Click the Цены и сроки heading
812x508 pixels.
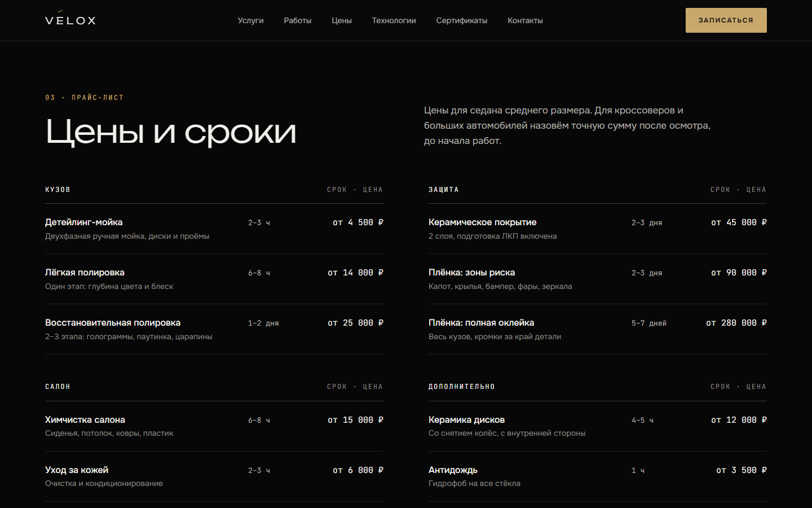point(171,132)
